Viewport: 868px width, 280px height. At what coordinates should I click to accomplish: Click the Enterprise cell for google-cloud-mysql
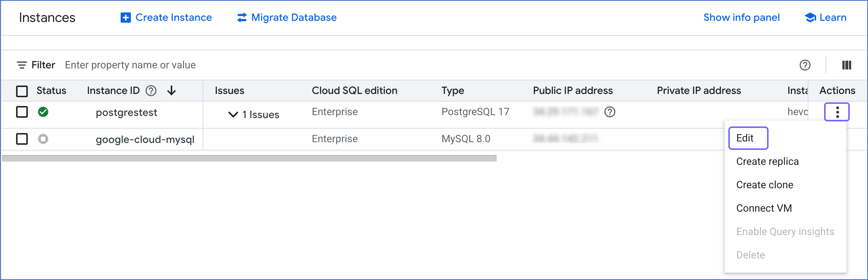(x=335, y=139)
